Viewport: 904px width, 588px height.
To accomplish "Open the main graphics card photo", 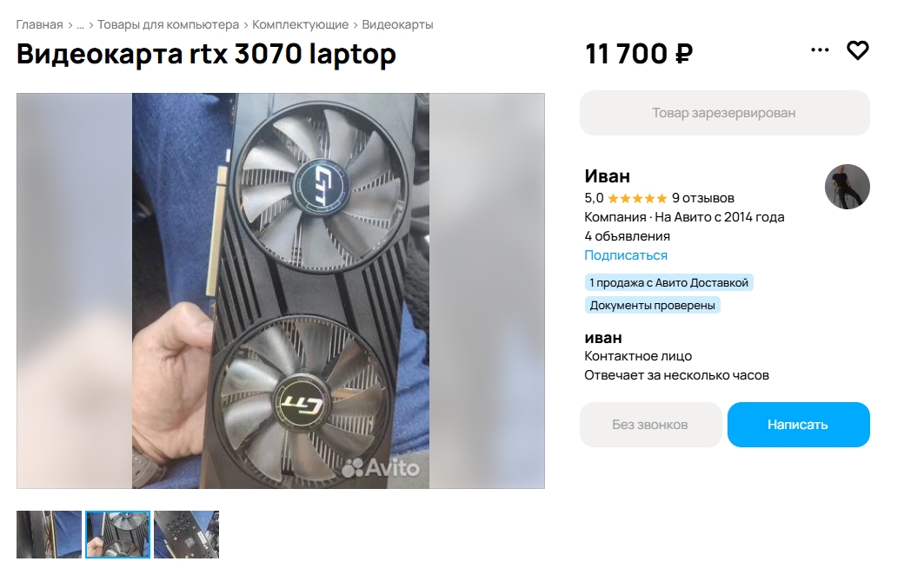I will [281, 291].
